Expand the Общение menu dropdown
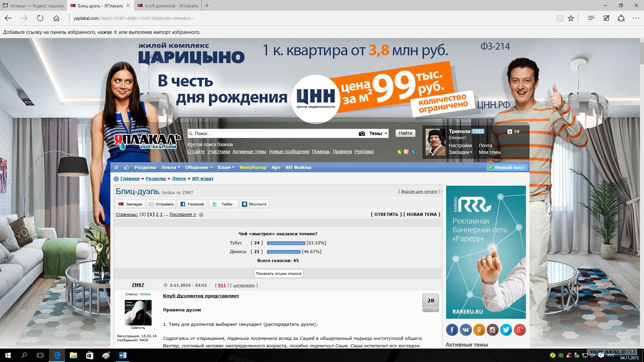Image resolution: width=644 pixels, height=362 pixels. click(199, 168)
